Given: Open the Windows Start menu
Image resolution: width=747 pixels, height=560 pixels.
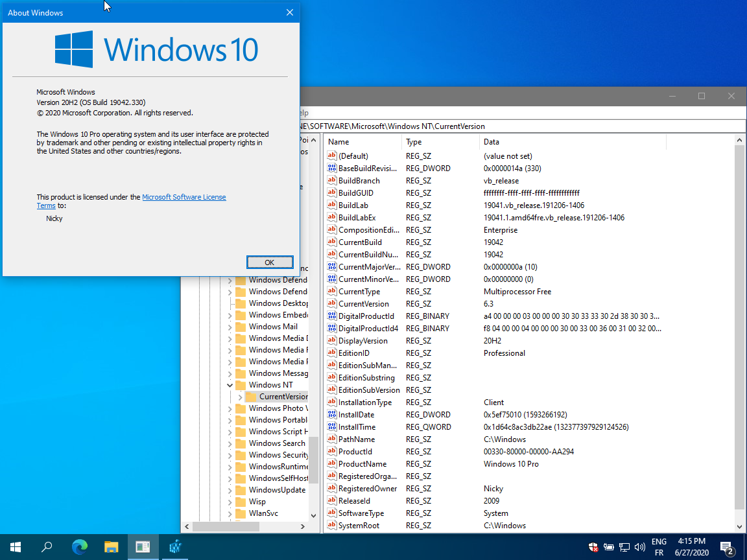Looking at the screenshot, I should click(16, 547).
